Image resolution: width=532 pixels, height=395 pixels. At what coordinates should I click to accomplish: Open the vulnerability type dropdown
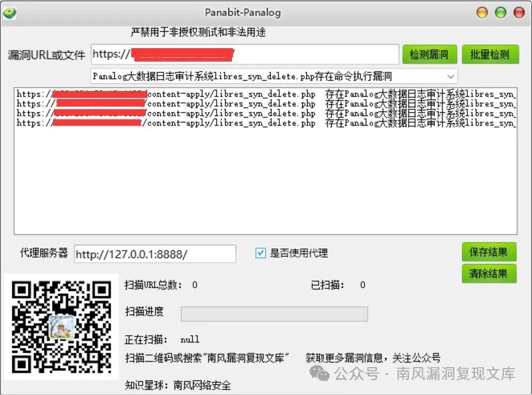click(273, 77)
